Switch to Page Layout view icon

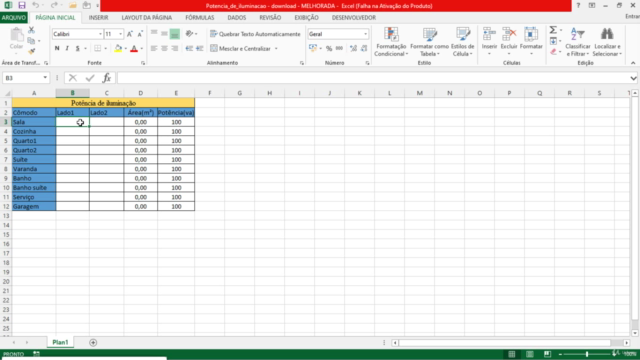coord(530,354)
